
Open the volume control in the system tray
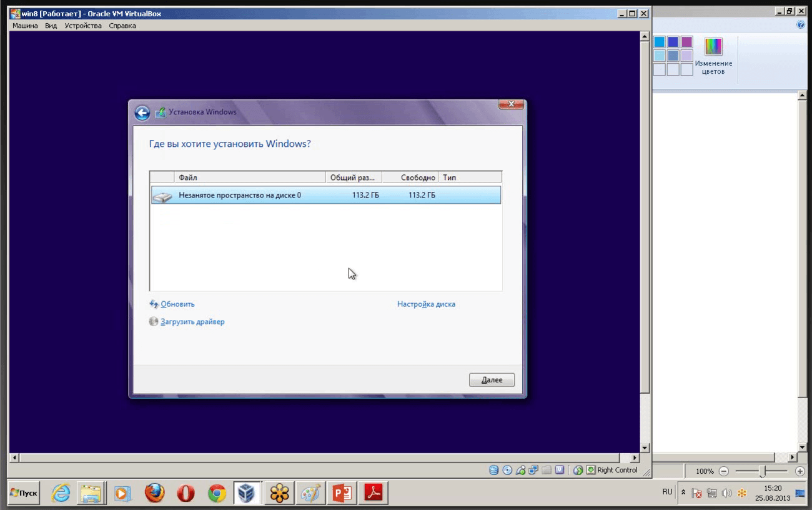(727, 493)
